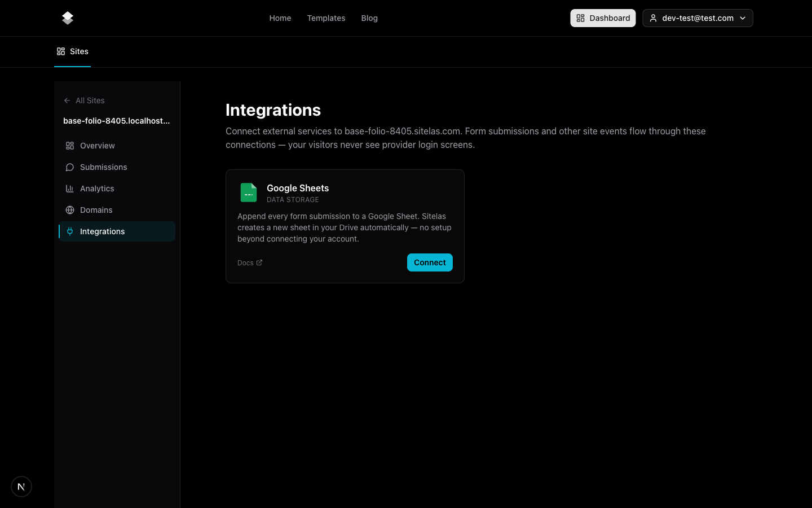
Task: Click the Analytics bar chart icon
Action: 70,189
